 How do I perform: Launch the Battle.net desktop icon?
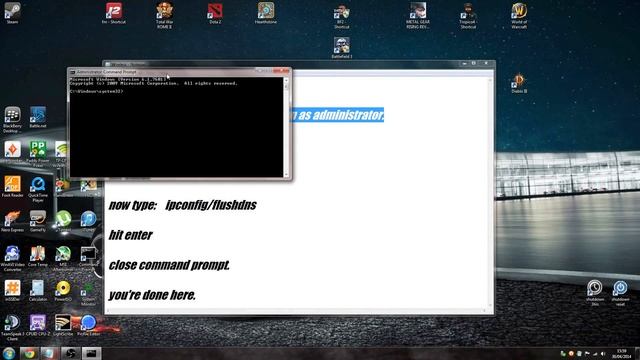tap(38, 117)
